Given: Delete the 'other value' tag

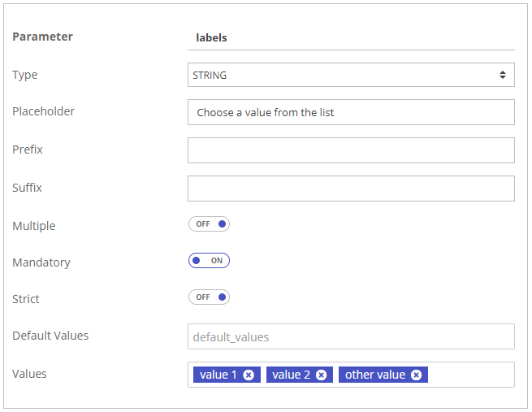Looking at the screenshot, I should (x=416, y=375).
